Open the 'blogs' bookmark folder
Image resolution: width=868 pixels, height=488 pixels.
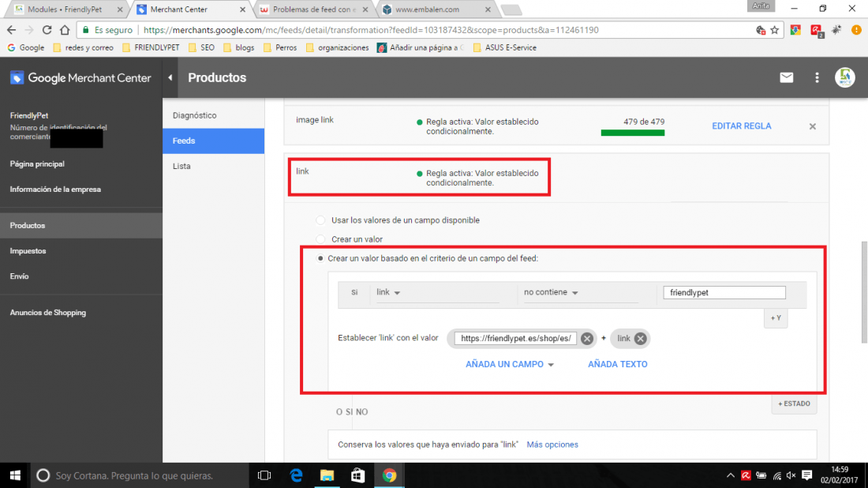point(239,47)
